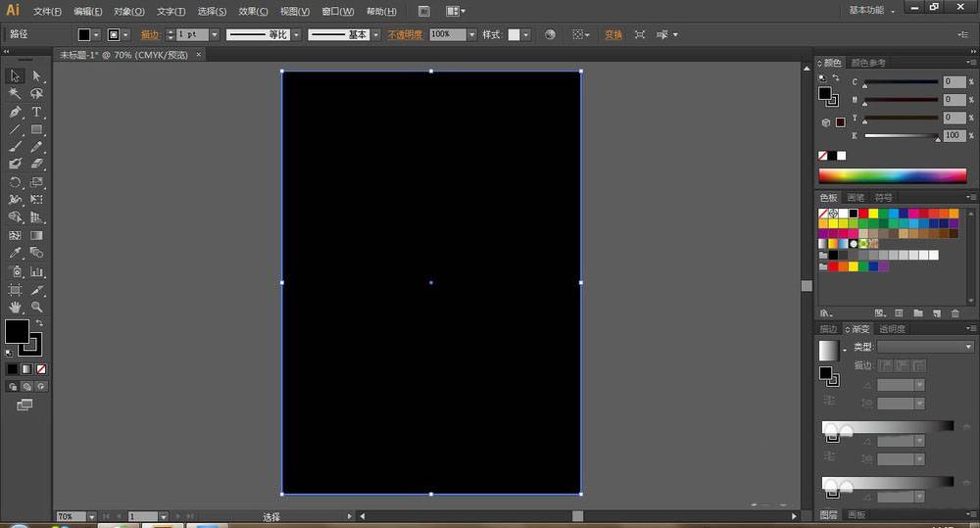Select the Hand tool
Image resolution: width=980 pixels, height=528 pixels.
pyautogui.click(x=16, y=307)
